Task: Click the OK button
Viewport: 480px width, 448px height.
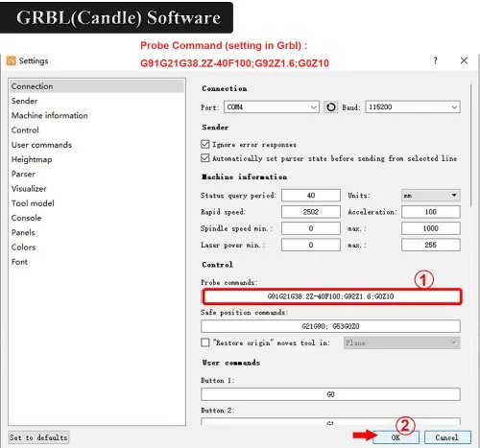Action: 396,437
